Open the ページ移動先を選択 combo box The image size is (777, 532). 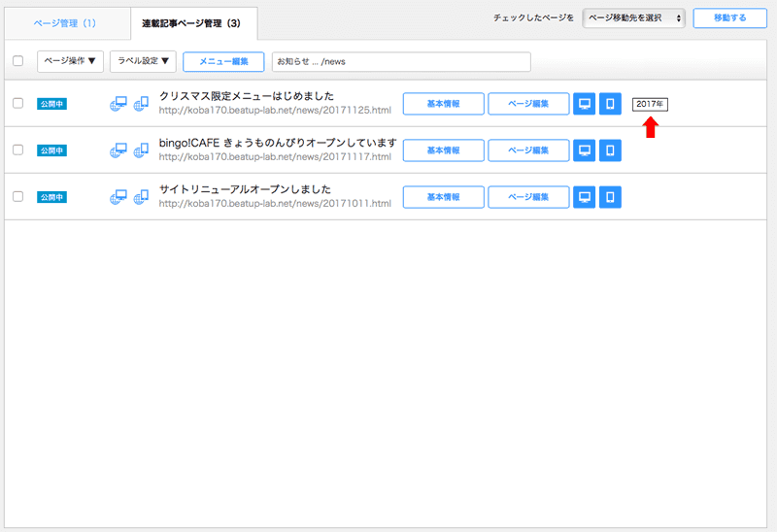point(635,18)
